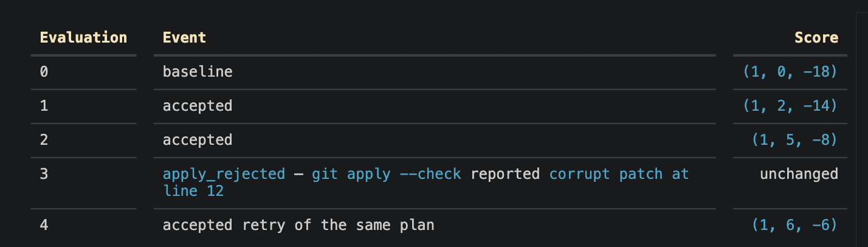The height and width of the screenshot is (247, 868).
Task: Select evaluation number 4 cell
Action: [x=44, y=225]
